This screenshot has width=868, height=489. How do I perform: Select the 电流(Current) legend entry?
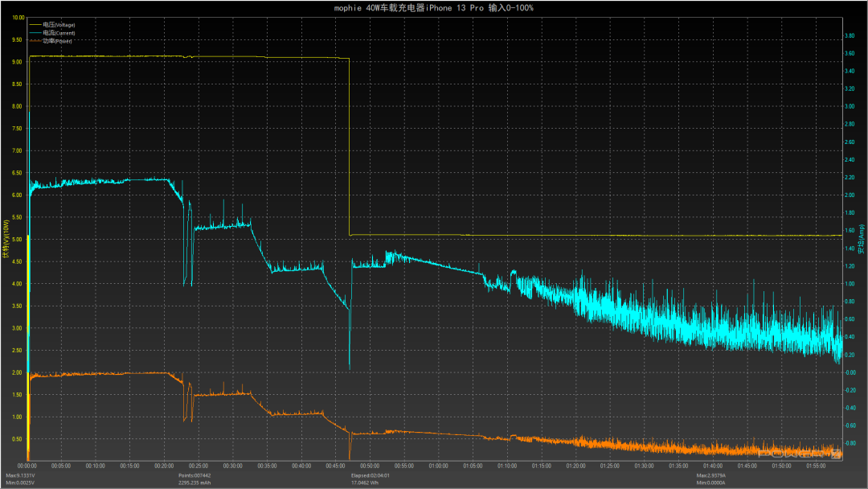pos(59,33)
